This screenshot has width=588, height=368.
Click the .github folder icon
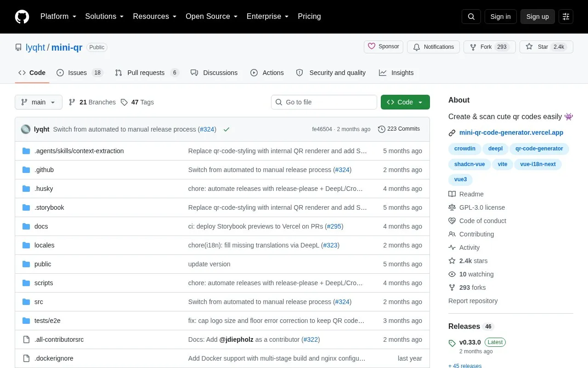point(26,170)
